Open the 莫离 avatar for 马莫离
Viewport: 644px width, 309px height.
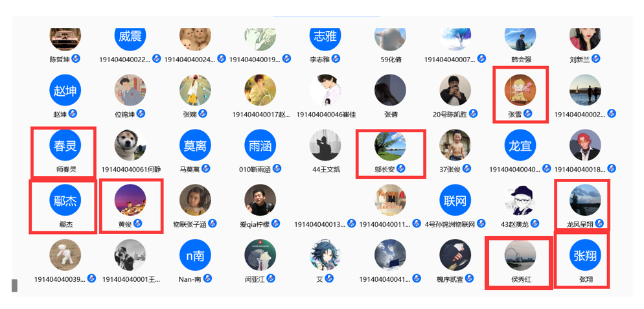pos(195,145)
